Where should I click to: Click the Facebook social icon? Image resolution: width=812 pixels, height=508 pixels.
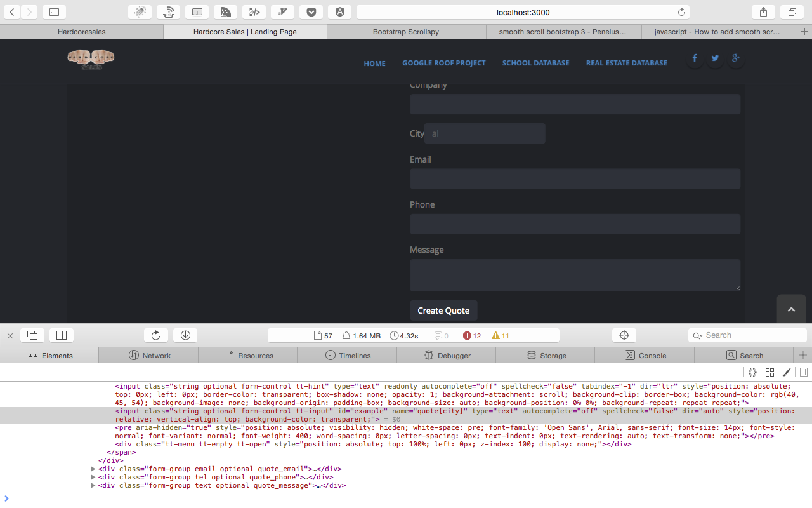click(695, 58)
